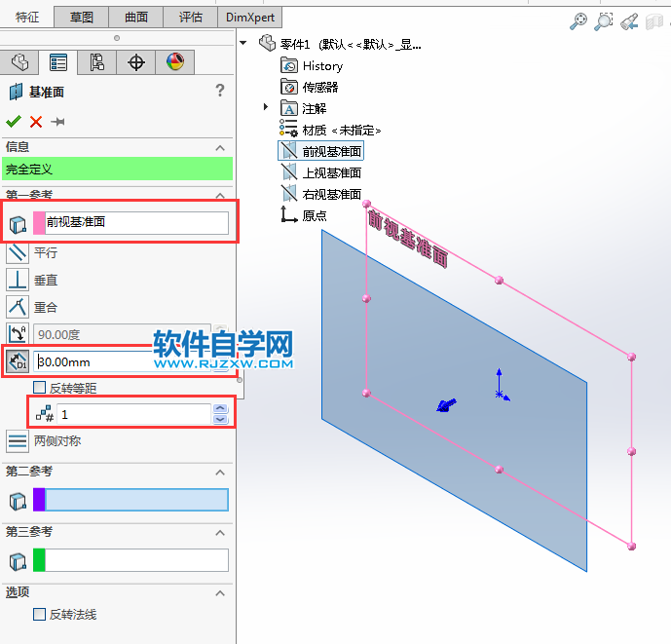Viewport: 671px width, 644px height.
Task: Click the green third reference swatch
Action: click(39, 560)
